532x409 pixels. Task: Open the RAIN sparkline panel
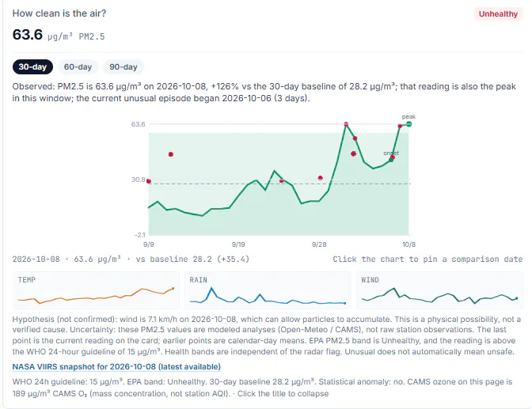(268, 290)
